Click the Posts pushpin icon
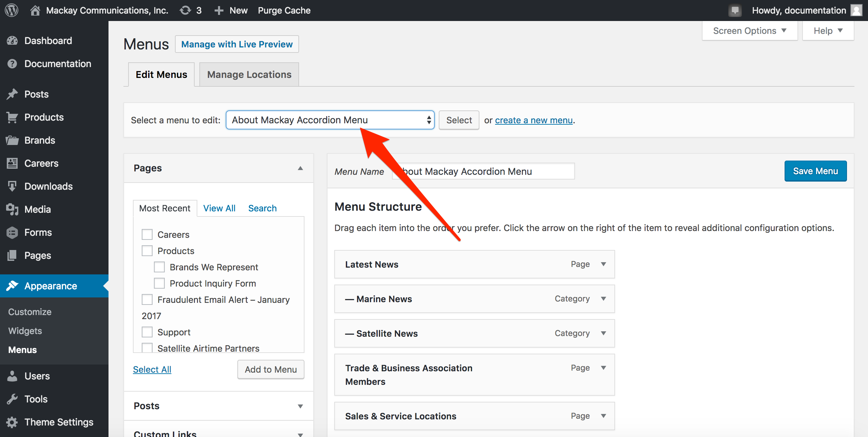Image resolution: width=868 pixels, height=437 pixels. 12,94
